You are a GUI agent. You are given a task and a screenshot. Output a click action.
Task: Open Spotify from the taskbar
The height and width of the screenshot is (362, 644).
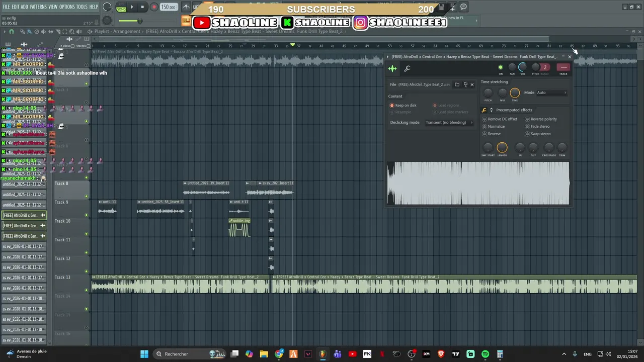[x=485, y=354]
